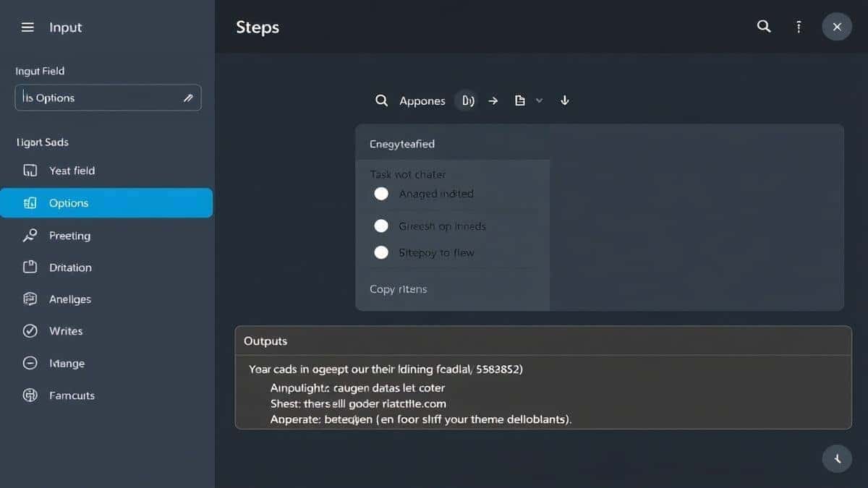Open the Aneliges sidebar item

[106, 299]
